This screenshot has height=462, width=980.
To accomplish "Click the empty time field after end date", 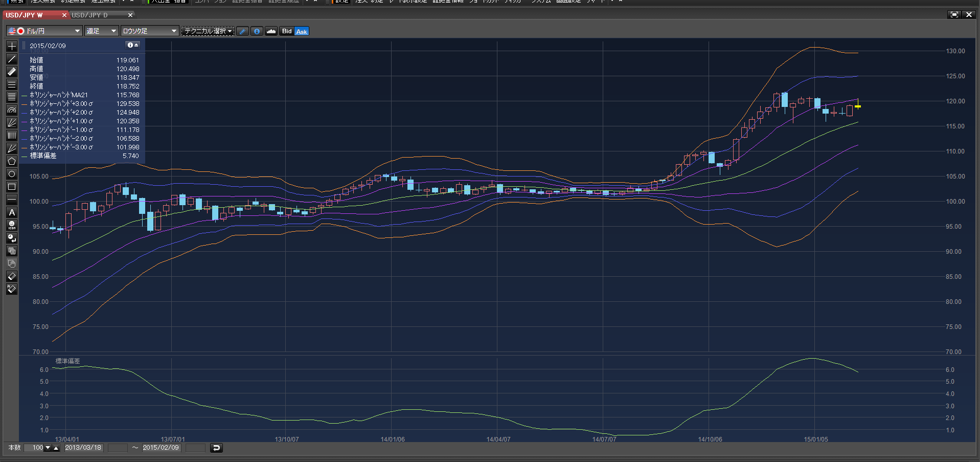I will (195, 448).
